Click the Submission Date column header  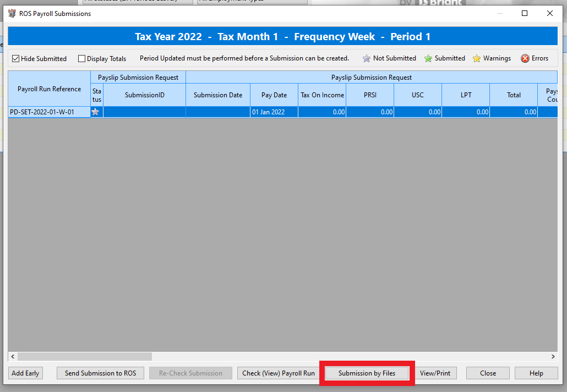(x=218, y=95)
